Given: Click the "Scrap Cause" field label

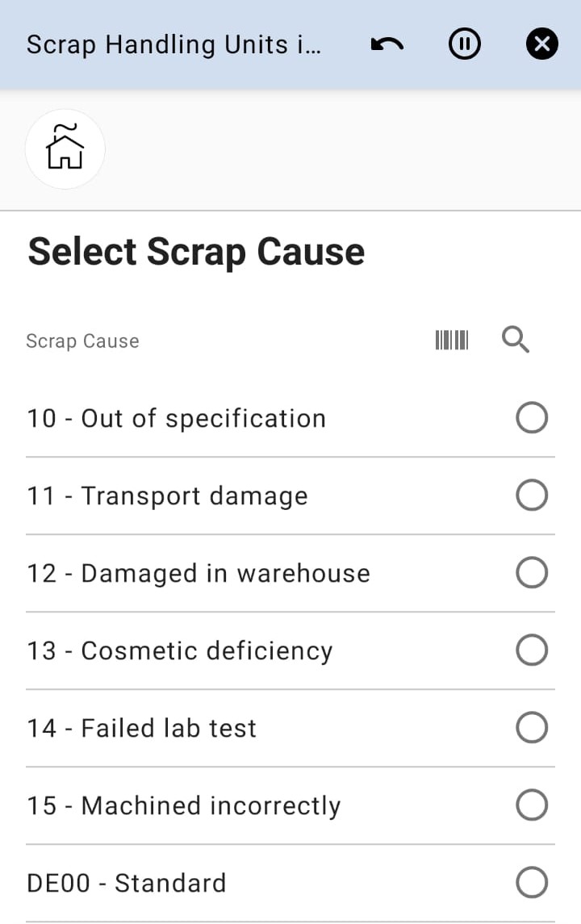Looking at the screenshot, I should 82,341.
